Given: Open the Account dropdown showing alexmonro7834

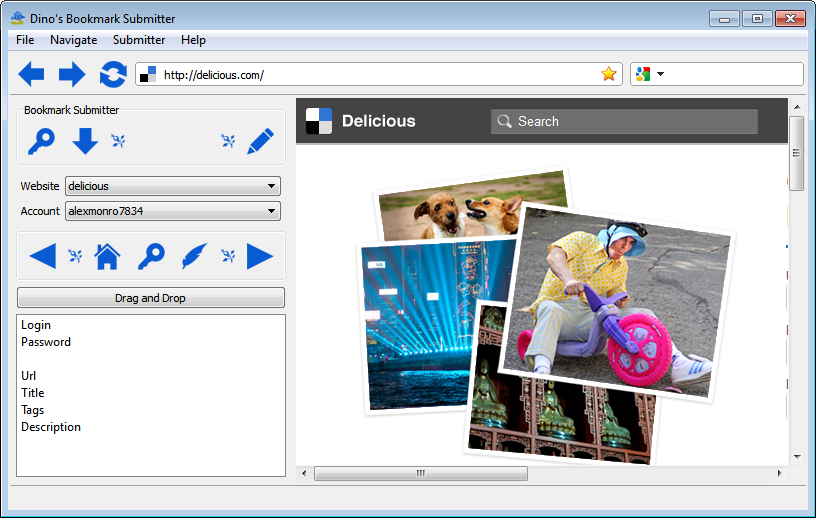Looking at the screenshot, I should [x=173, y=211].
